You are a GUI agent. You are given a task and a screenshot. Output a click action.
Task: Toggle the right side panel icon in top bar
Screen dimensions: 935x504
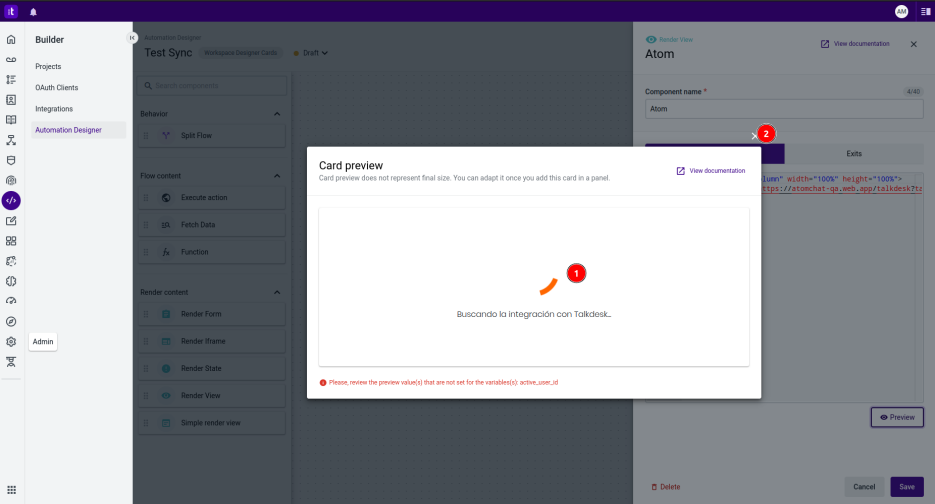coord(924,11)
